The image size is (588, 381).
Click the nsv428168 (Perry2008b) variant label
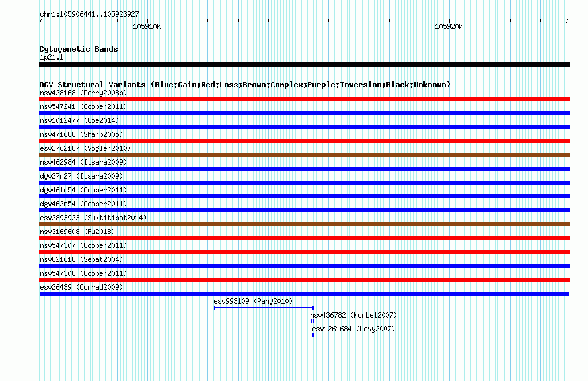[83, 93]
